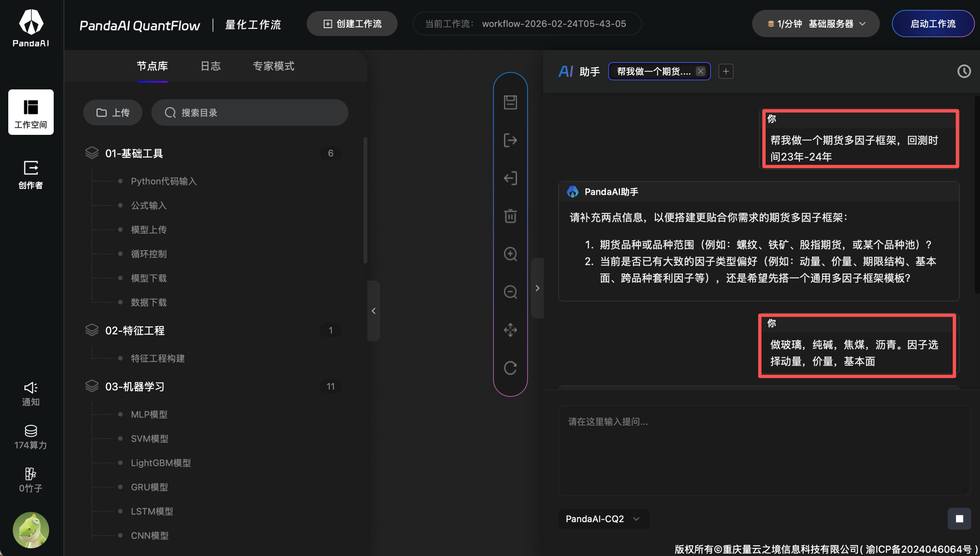The height and width of the screenshot is (556, 980).
Task: Select the 循环控制 node
Action: 149,254
